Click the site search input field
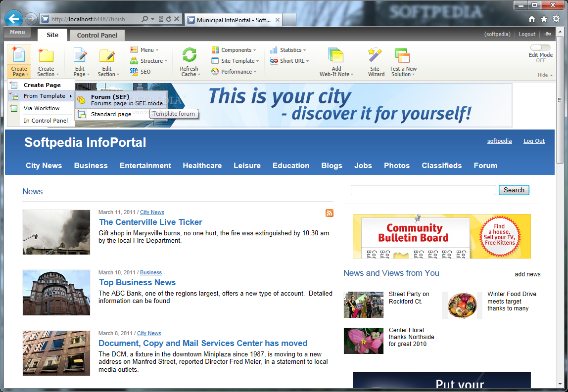This screenshot has height=392, width=568. 423,190
